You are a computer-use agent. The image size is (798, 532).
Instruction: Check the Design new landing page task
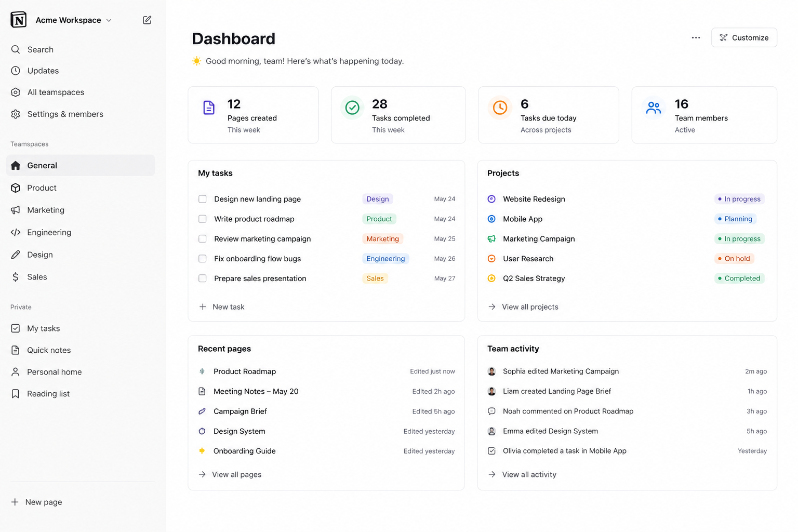coord(203,199)
